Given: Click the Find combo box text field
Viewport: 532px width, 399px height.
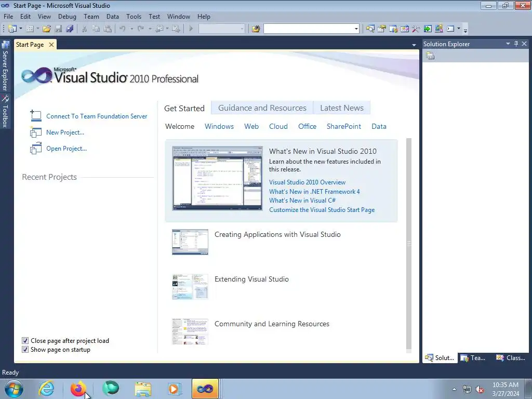Looking at the screenshot, I should pyautogui.click(x=309, y=29).
